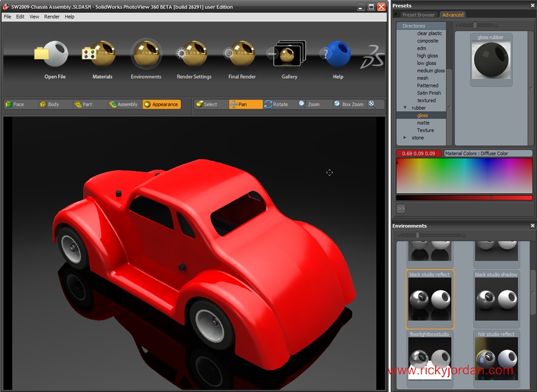Activate the Box Zoom tool

(x=348, y=104)
